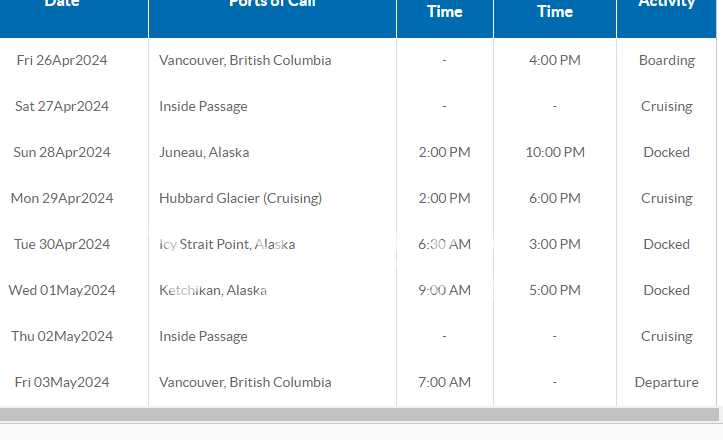Image resolution: width=723 pixels, height=440 pixels.
Task: Click the 6:30 AM arrival time
Action: 444,244
